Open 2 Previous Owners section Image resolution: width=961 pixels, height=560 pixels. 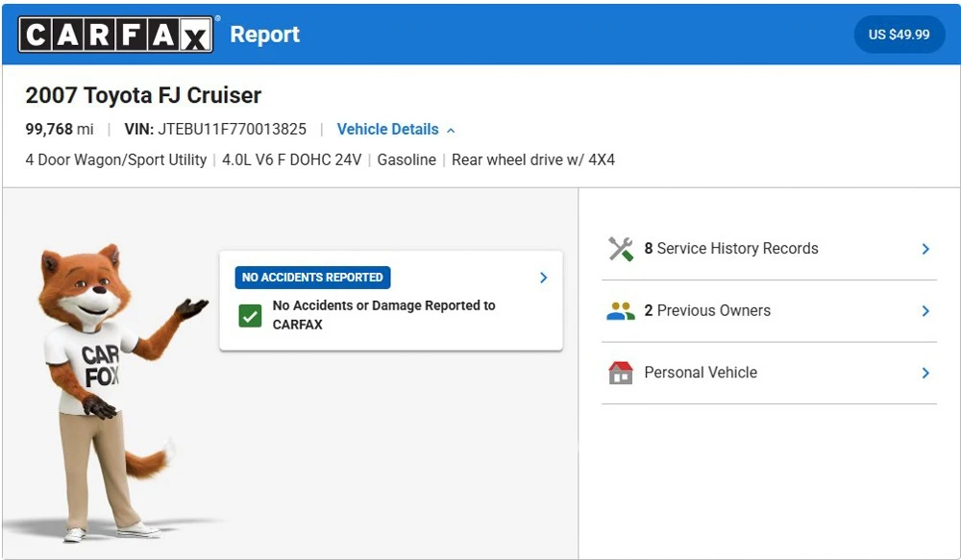(769, 311)
